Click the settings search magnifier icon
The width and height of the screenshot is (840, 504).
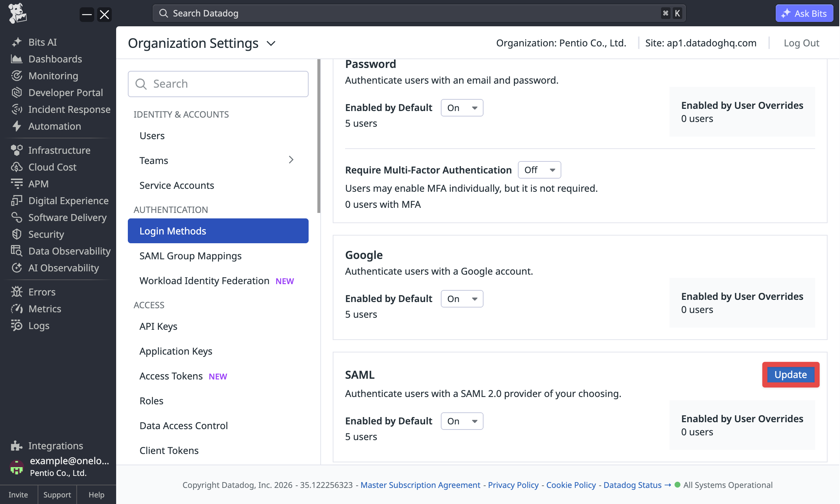click(x=141, y=84)
